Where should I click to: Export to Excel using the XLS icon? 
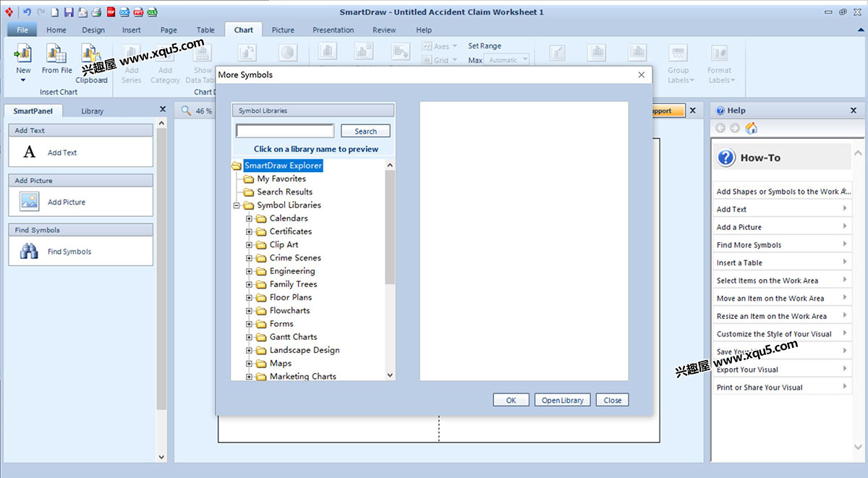(x=153, y=12)
